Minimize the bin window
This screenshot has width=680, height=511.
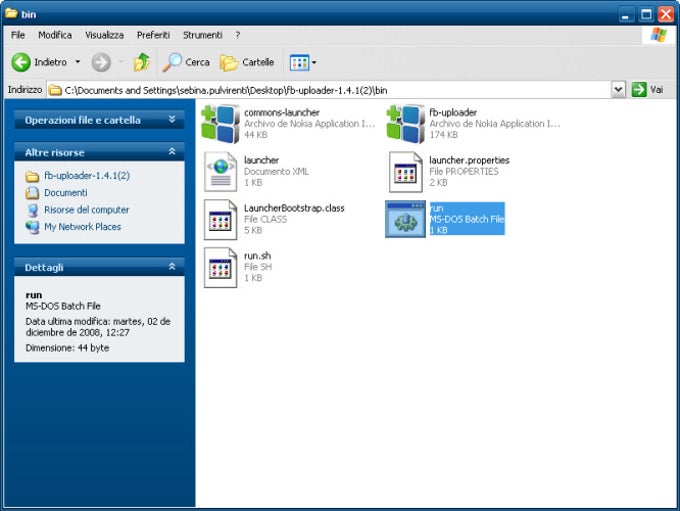625,15
